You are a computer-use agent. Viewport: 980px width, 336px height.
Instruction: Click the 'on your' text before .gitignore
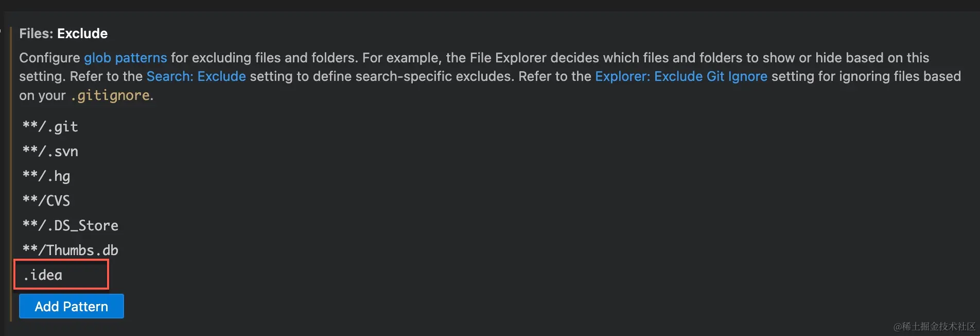click(x=43, y=95)
